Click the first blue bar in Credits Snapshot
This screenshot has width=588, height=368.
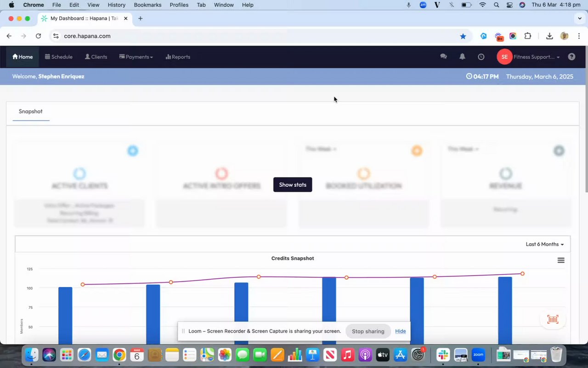65,315
